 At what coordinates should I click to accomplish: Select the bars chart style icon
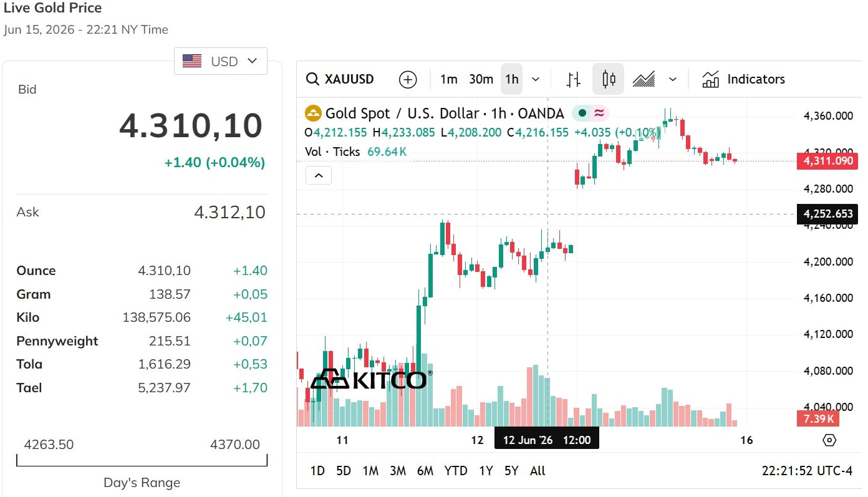coord(574,79)
